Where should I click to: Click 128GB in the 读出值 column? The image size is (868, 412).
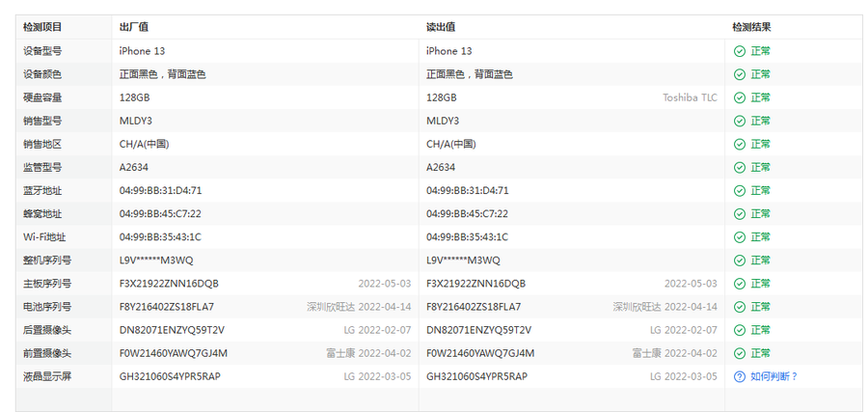(441, 97)
